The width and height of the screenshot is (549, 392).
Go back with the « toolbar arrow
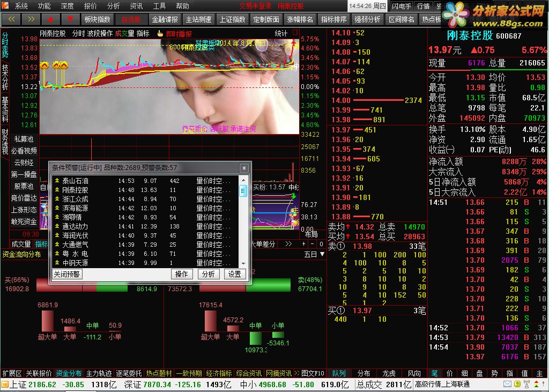[11, 19]
